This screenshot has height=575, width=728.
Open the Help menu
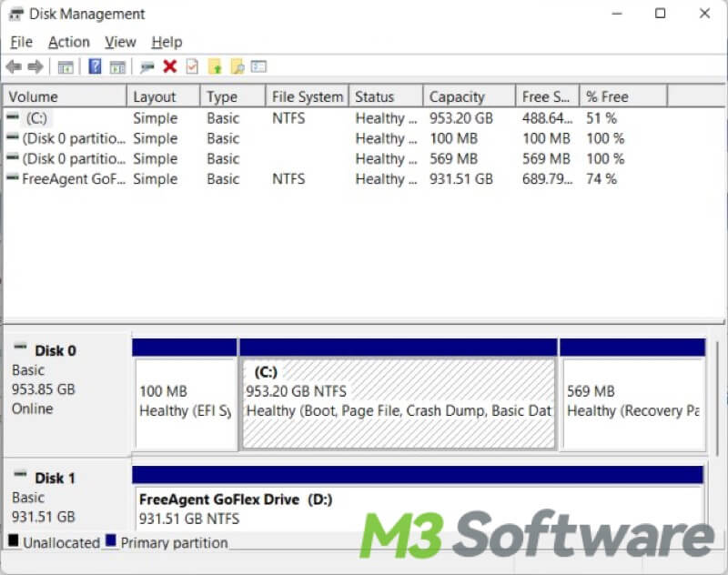tap(167, 42)
